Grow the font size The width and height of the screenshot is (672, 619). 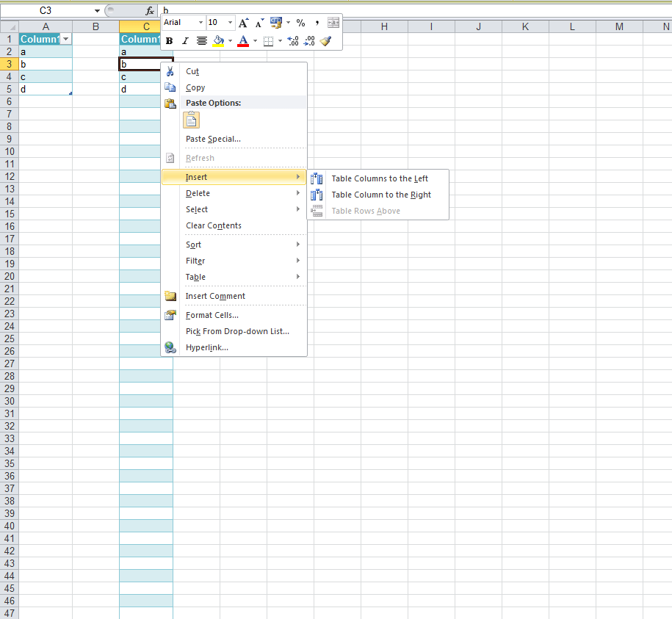coord(243,23)
